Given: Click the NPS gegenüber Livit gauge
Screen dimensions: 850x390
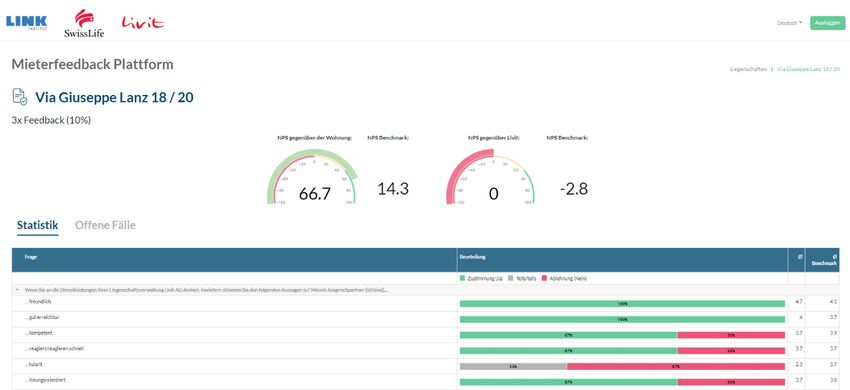Looking at the screenshot, I should [491, 177].
